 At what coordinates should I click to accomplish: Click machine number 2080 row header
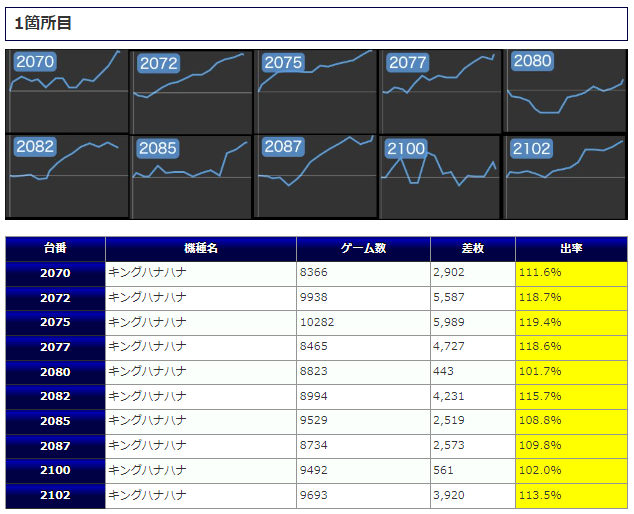click(x=56, y=372)
